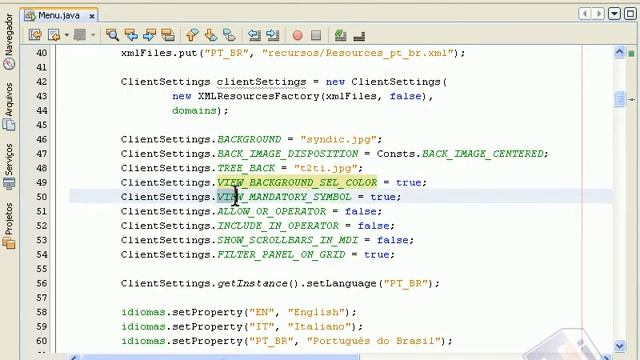Click the "t2ti.jpg" string

(x=326, y=168)
